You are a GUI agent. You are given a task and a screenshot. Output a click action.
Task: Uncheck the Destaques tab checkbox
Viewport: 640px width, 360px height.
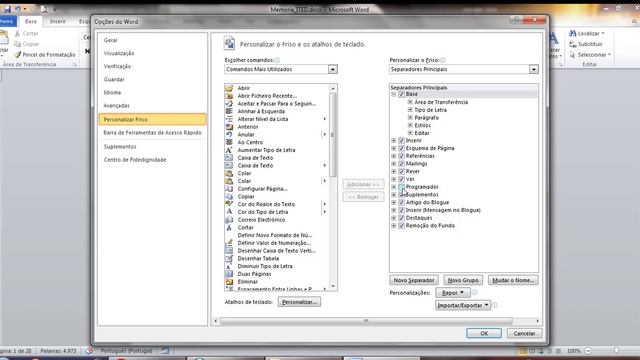[x=401, y=218]
